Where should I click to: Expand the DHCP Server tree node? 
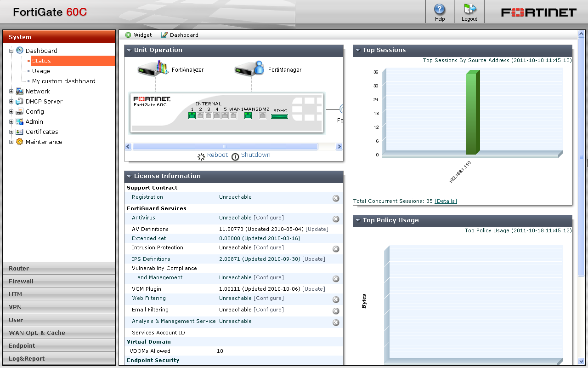pyautogui.click(x=11, y=101)
